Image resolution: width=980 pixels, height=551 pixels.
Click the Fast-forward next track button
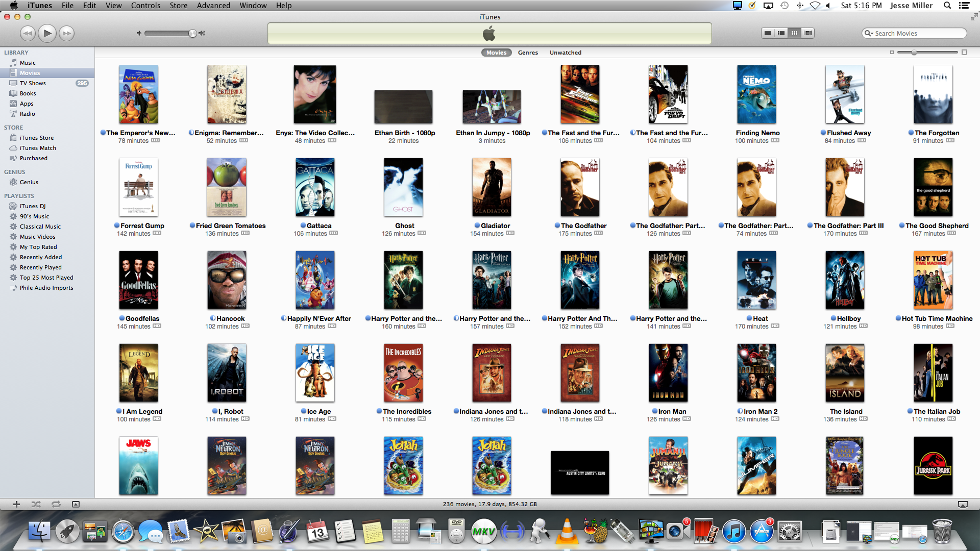pos(66,33)
